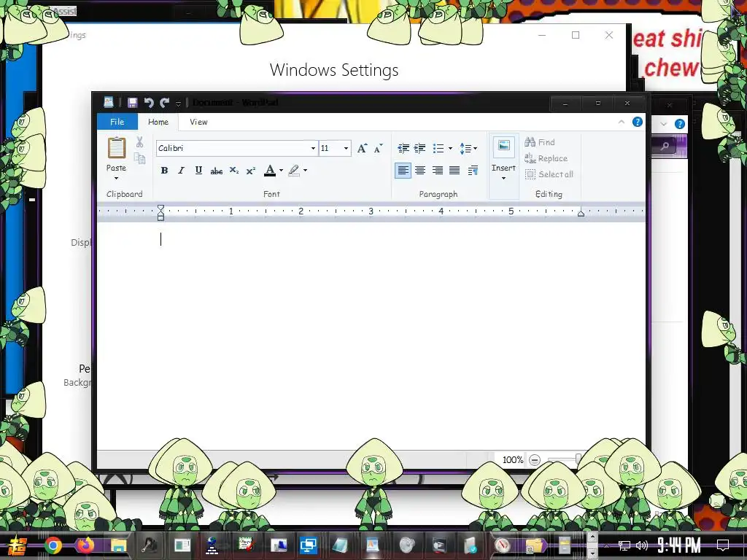
Task: Toggle underline formatting
Action: [x=198, y=171]
